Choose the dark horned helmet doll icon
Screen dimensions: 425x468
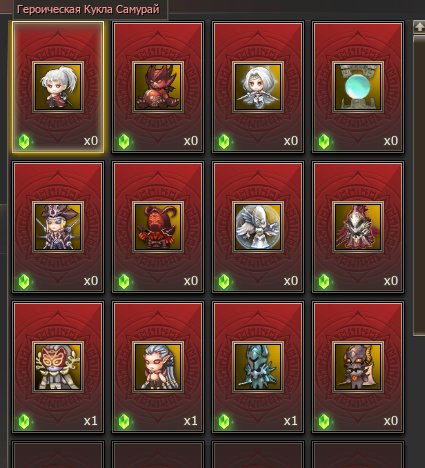pos(358,367)
